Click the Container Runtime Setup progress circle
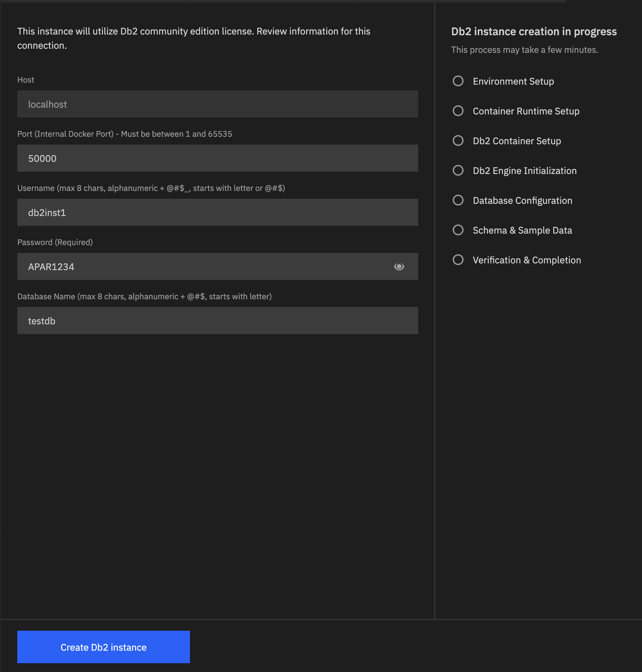The height and width of the screenshot is (672, 642). 458,111
